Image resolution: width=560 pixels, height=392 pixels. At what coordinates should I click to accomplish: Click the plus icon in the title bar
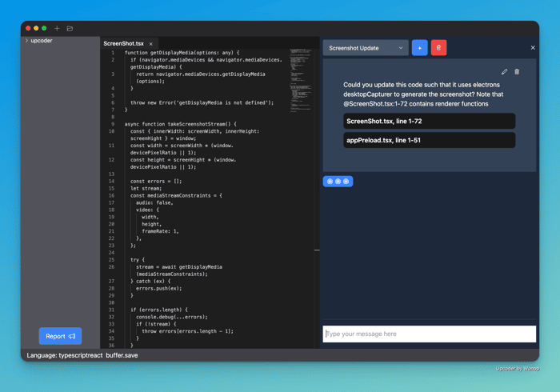57,28
